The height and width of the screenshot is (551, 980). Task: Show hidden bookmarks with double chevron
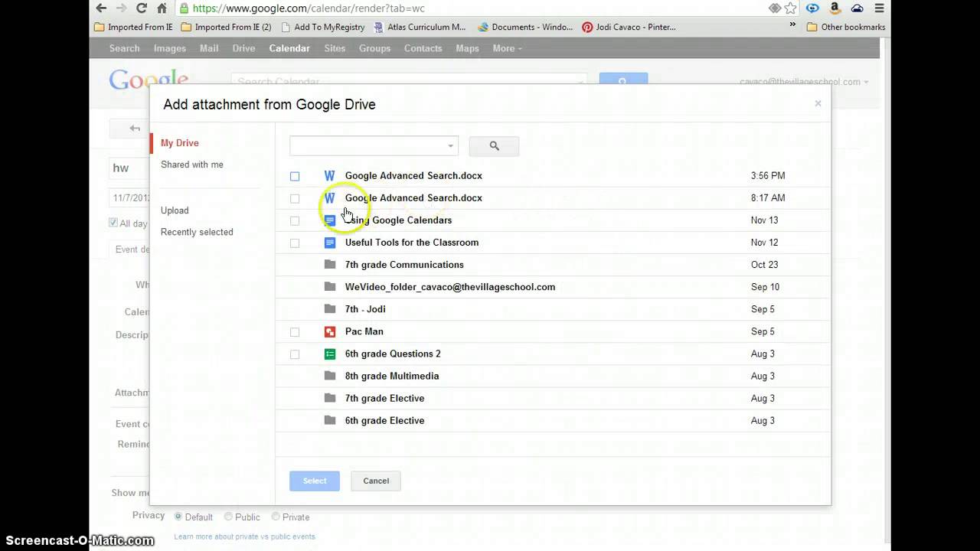click(x=792, y=25)
